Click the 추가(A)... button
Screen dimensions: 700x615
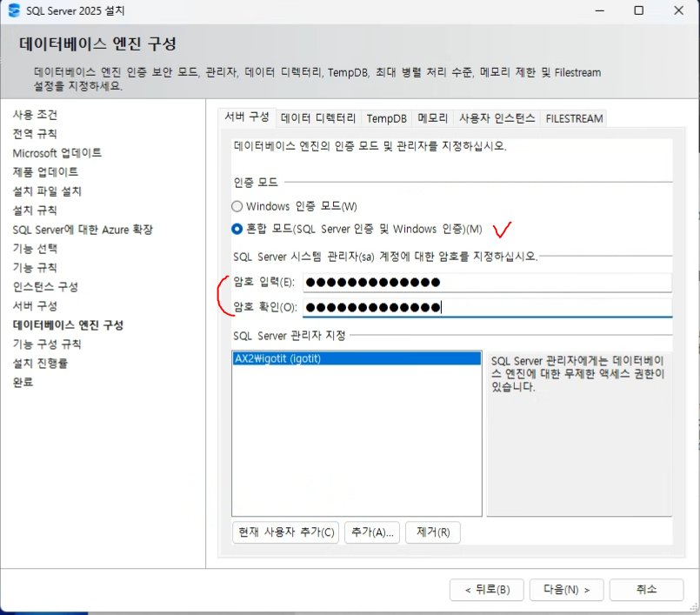pyautogui.click(x=372, y=532)
